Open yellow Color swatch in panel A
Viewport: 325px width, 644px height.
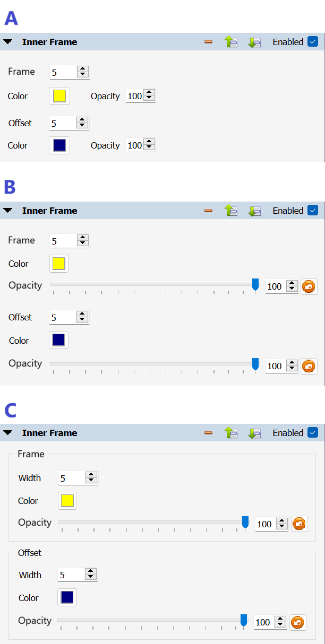click(59, 96)
